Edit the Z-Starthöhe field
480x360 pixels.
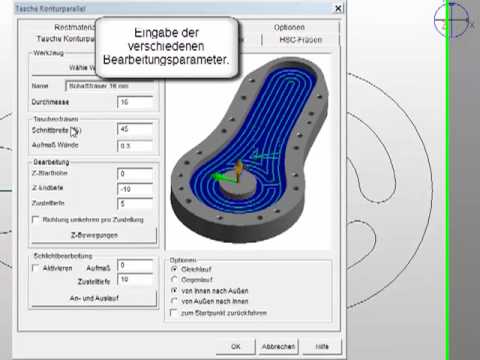[135, 174]
